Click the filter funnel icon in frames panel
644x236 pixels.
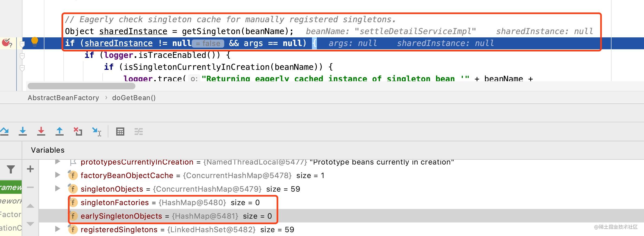(11, 169)
